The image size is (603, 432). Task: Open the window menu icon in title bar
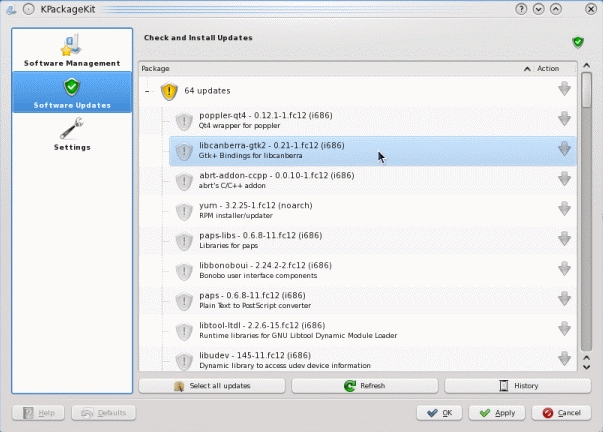tap(11, 9)
